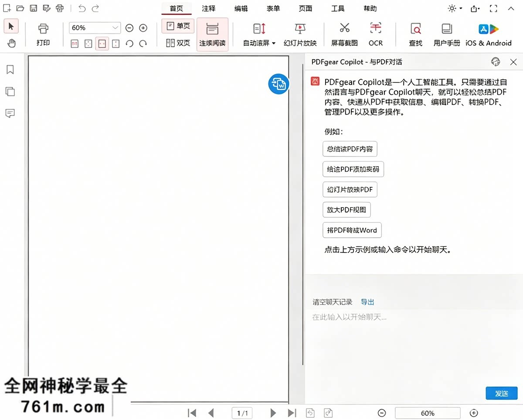Toggle 连续阅读 continuous reading mode

212,34
